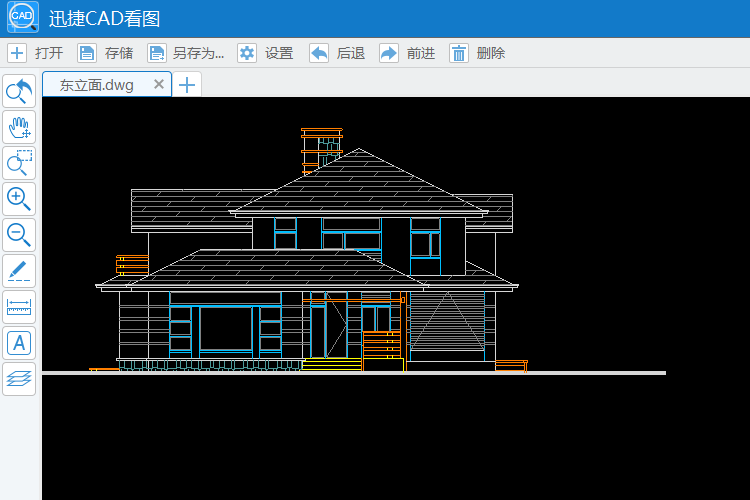
Task: Close the 东立面.dwg tab
Action: (x=158, y=85)
